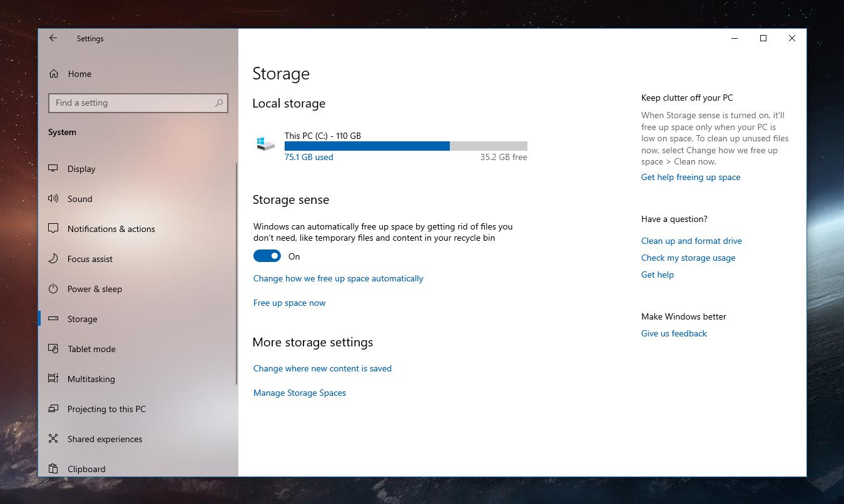Click the Sound speaker icon

pos(53,199)
